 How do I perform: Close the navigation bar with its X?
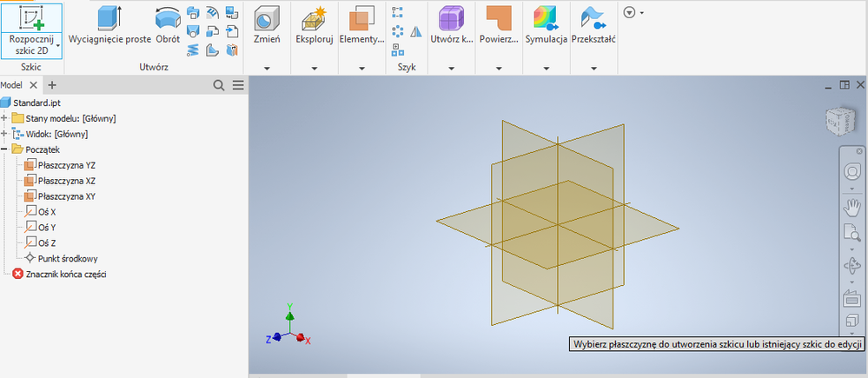pos(859,151)
